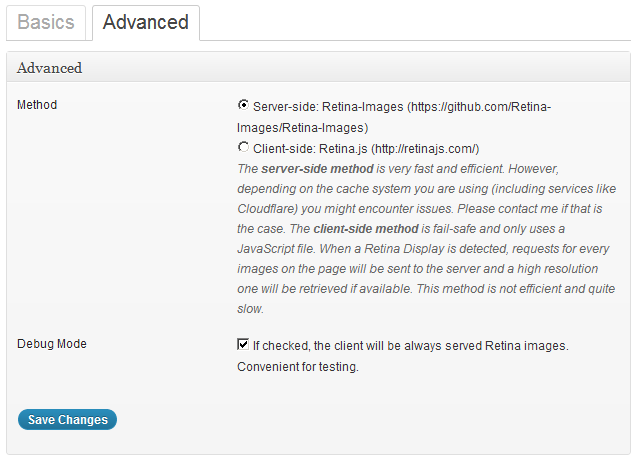This screenshot has height=465, width=636.
Task: Click the Advanced section header bar
Action: 318,68
